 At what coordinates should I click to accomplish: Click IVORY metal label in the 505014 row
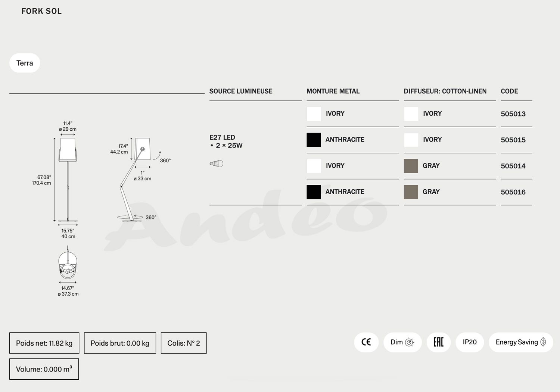(335, 166)
